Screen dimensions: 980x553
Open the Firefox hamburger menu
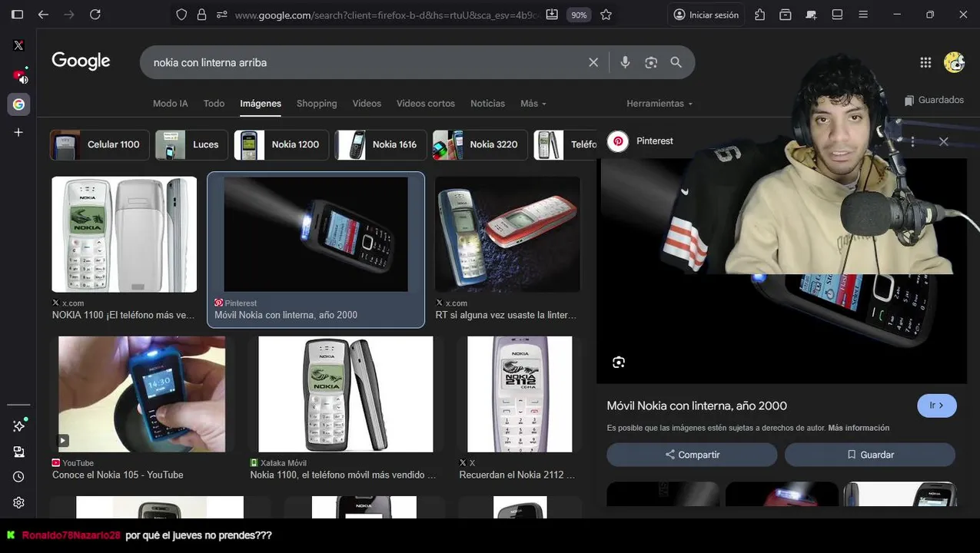tap(863, 15)
